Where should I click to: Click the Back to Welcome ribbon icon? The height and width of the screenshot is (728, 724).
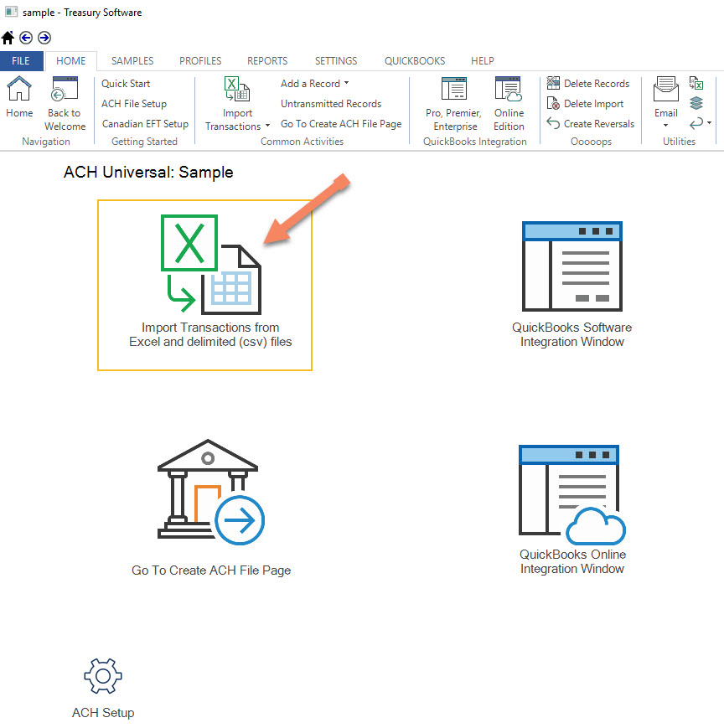click(65, 88)
